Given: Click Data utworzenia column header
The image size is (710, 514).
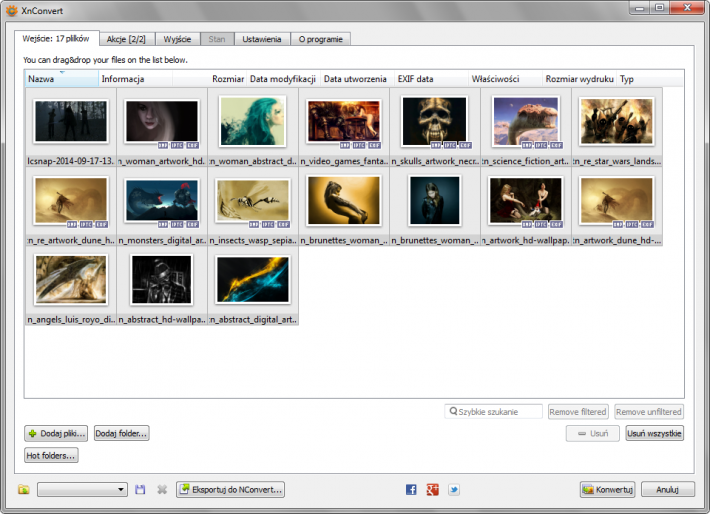Looking at the screenshot, I should (357, 79).
